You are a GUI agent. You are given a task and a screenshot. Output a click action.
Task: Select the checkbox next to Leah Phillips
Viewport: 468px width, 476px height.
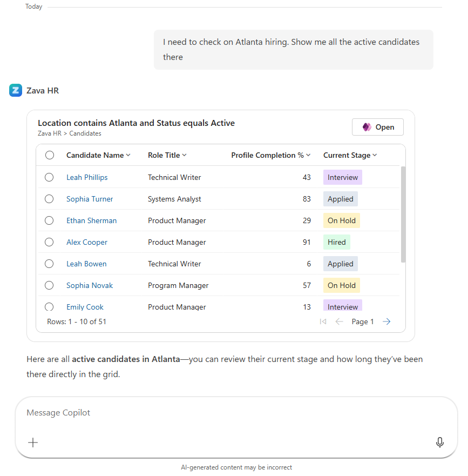click(49, 177)
